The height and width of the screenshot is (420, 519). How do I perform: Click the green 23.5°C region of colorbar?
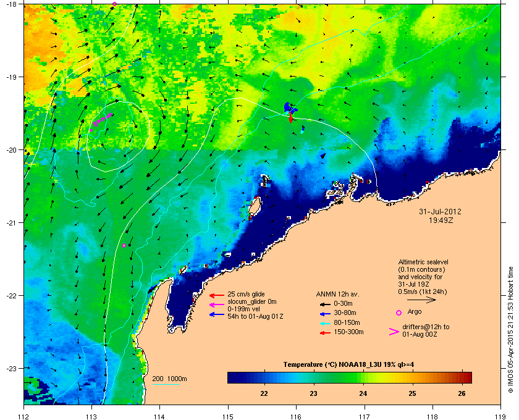(x=339, y=377)
